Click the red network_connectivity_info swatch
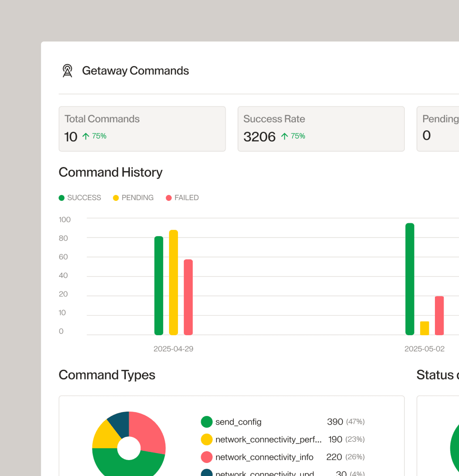 (x=207, y=457)
